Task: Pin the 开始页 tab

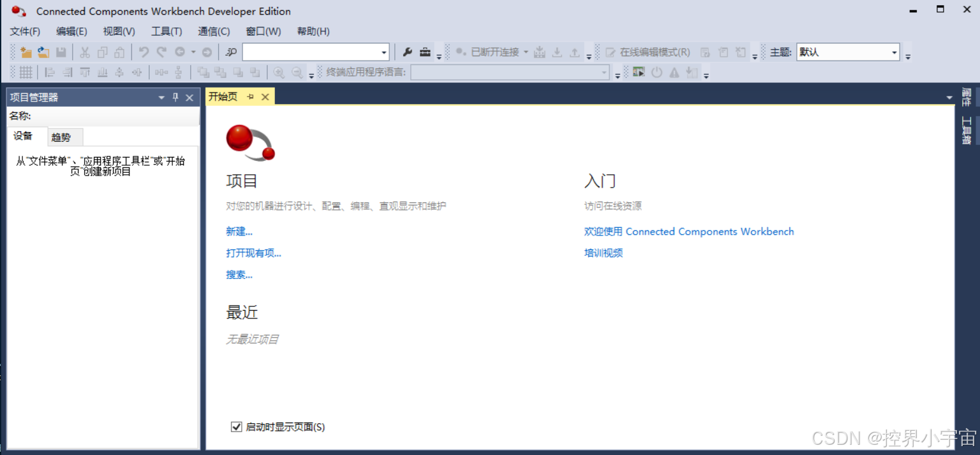Action: (251, 97)
